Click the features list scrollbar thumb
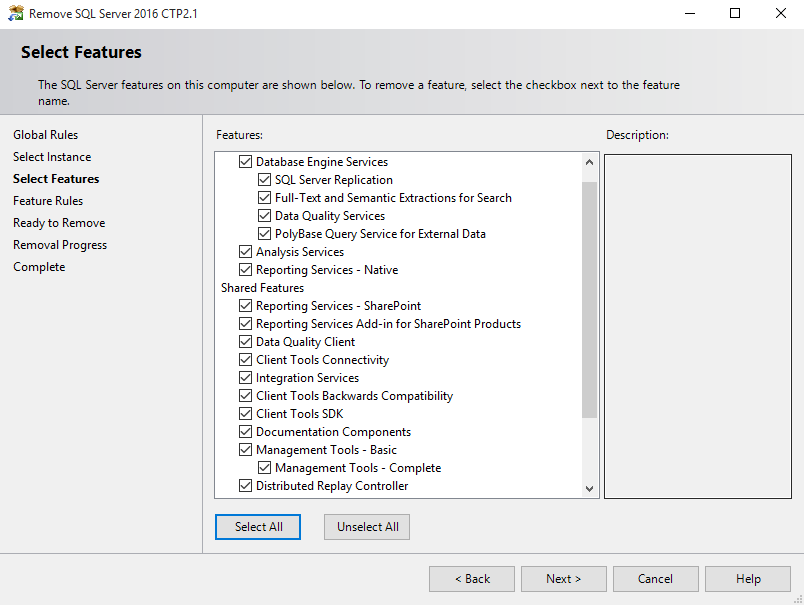 [589, 299]
